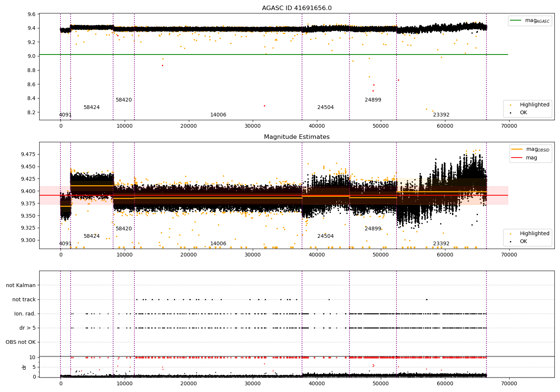Image resolution: width=560 pixels, height=392 pixels.
Task: Click the 'not track' axis label
Action: point(24,299)
